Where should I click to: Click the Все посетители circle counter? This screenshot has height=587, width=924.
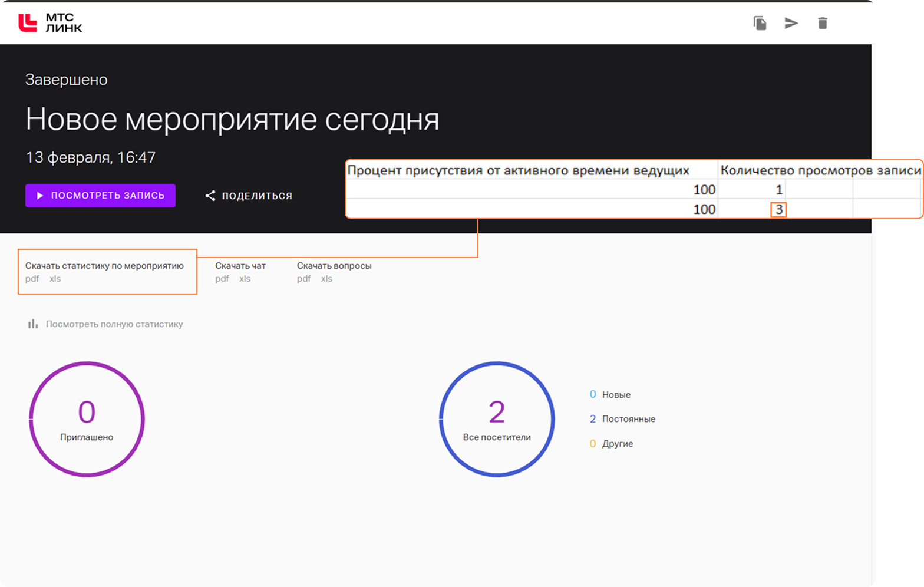(497, 419)
